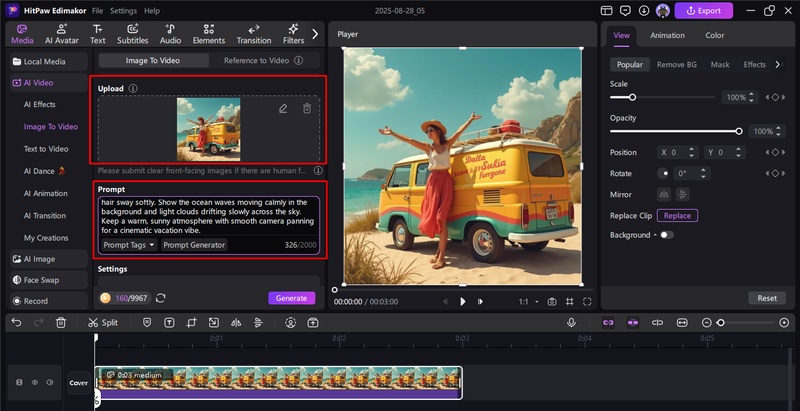Toggle the player grid overlay icon
The image size is (800, 411).
(x=570, y=302)
